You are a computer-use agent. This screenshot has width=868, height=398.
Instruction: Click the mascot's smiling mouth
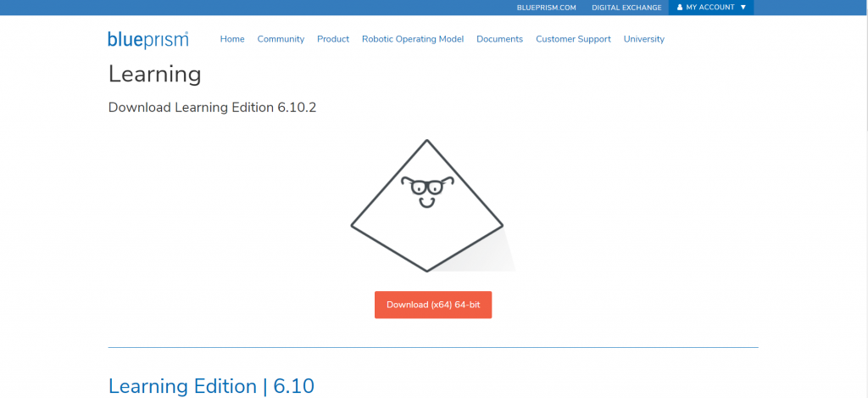coord(426,204)
